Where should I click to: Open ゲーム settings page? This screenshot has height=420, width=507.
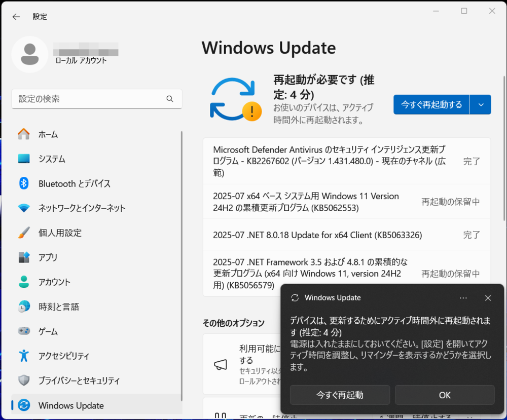click(x=96, y=331)
